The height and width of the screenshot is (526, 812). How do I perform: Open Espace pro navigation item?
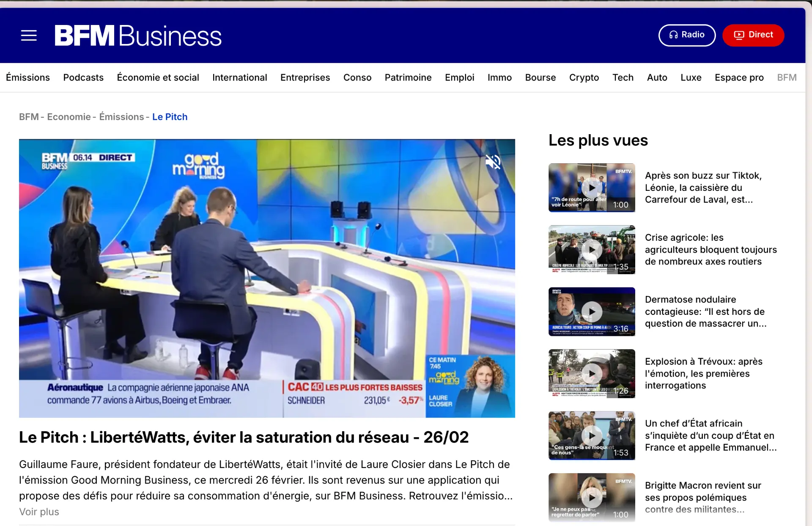pyautogui.click(x=739, y=77)
